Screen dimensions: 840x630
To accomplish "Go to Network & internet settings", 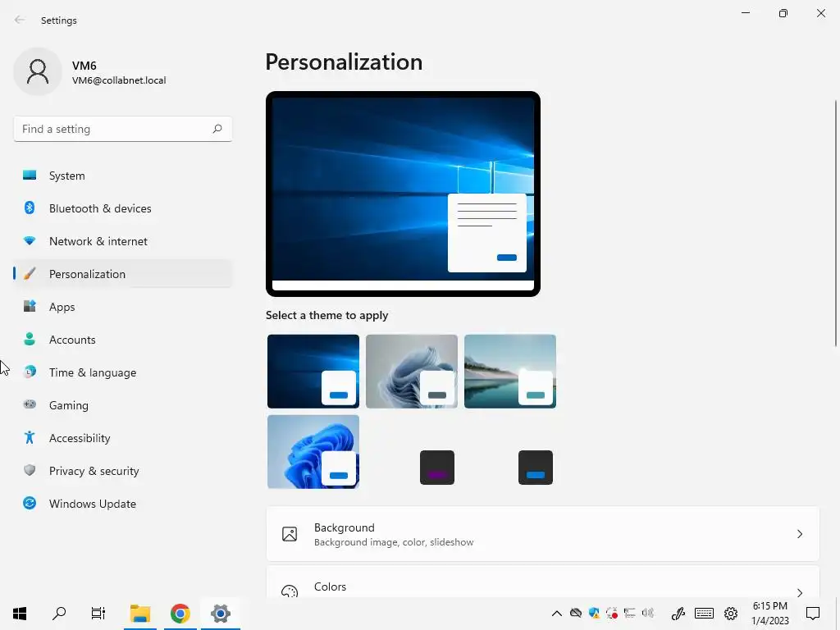I will coord(123,241).
